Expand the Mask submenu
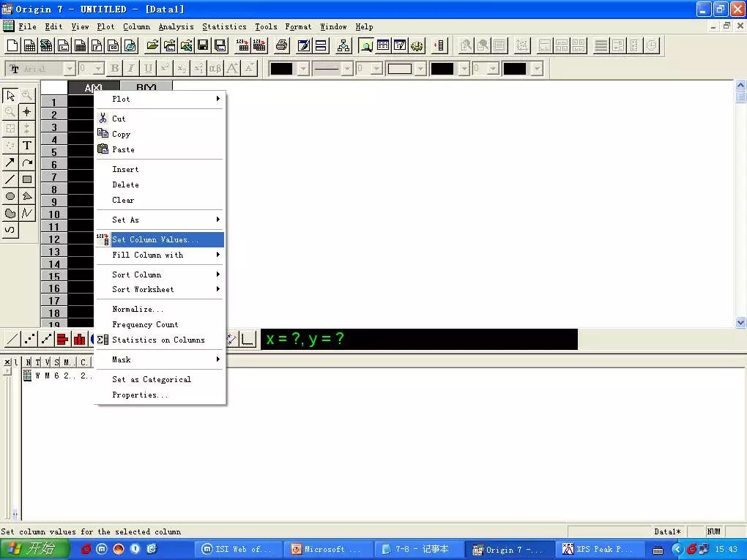The height and width of the screenshot is (560, 747). click(160, 359)
